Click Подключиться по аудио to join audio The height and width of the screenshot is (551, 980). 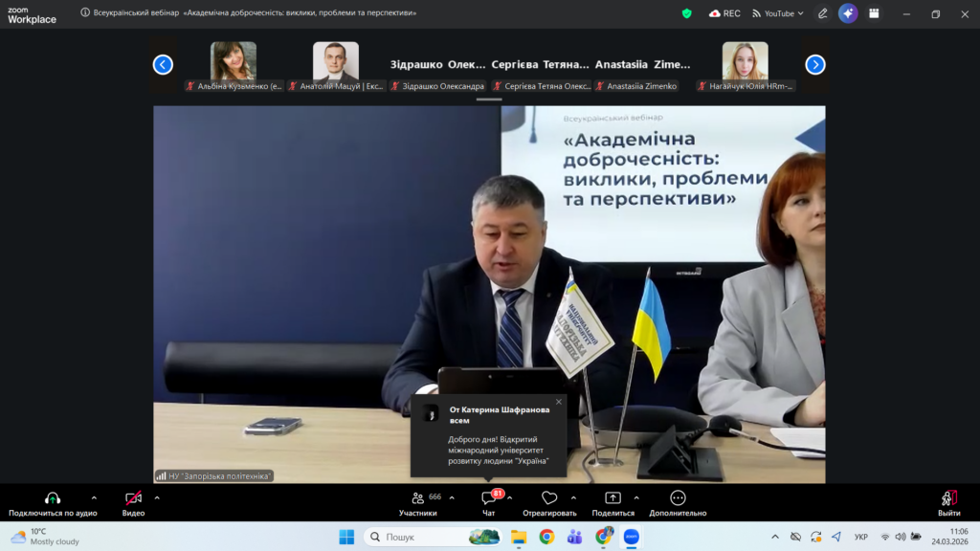point(53,503)
